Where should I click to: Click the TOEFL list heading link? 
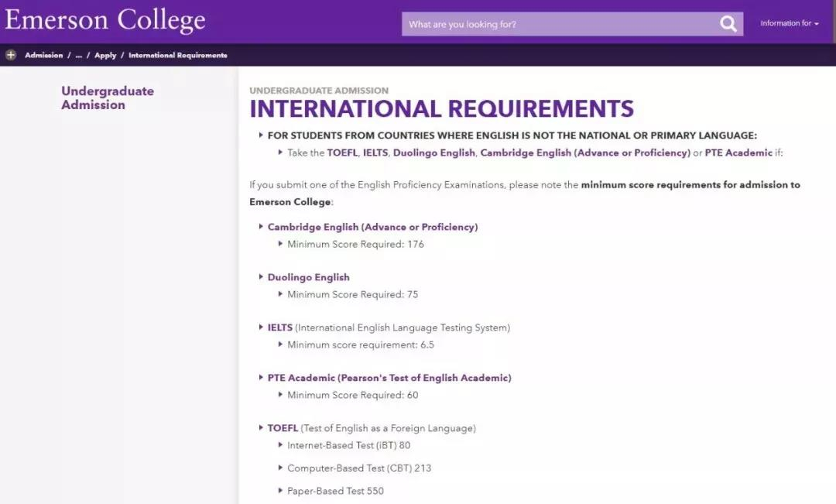click(283, 427)
